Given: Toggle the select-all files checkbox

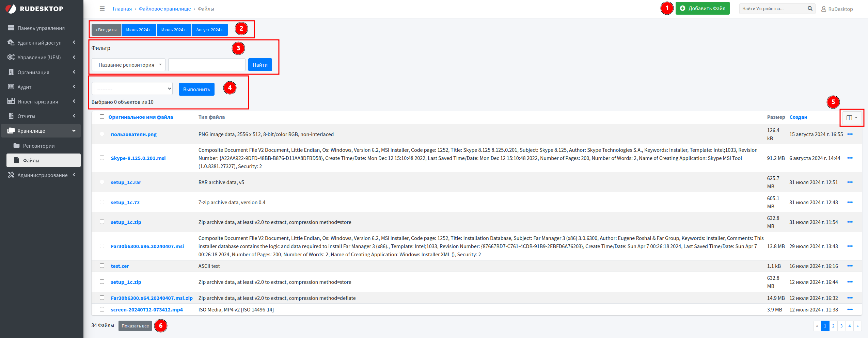Looking at the screenshot, I should click(x=102, y=117).
